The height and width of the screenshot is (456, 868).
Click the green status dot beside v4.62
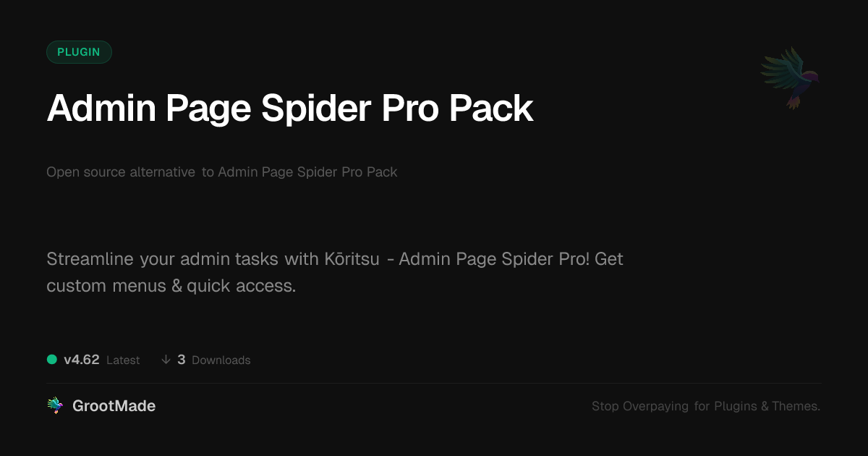pos(52,359)
